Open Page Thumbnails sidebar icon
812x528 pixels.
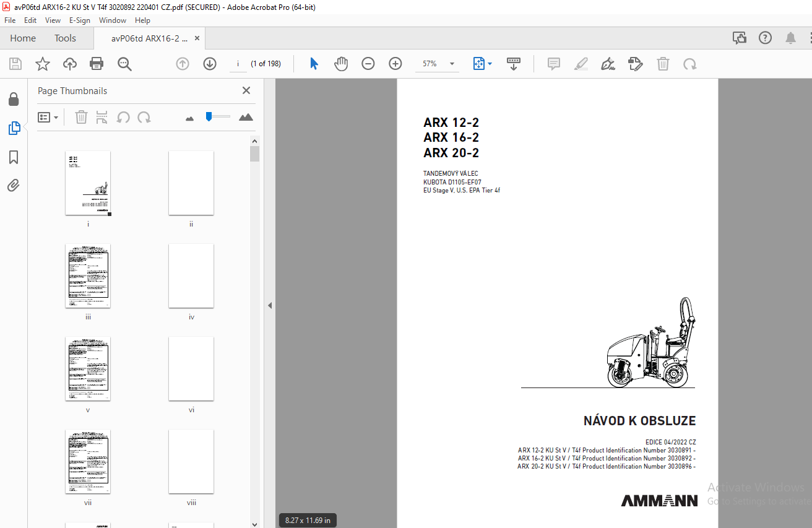coord(14,128)
